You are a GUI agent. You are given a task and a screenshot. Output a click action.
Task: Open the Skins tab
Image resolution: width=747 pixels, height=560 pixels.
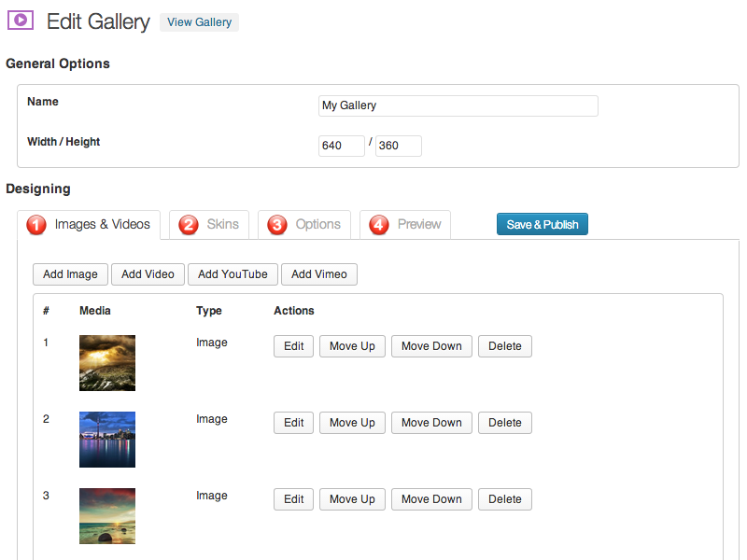tap(209, 224)
